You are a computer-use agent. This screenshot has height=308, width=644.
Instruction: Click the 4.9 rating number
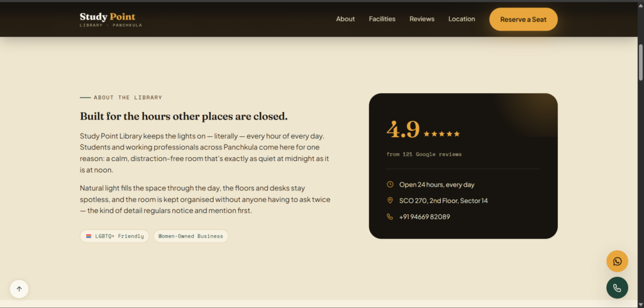point(403,129)
